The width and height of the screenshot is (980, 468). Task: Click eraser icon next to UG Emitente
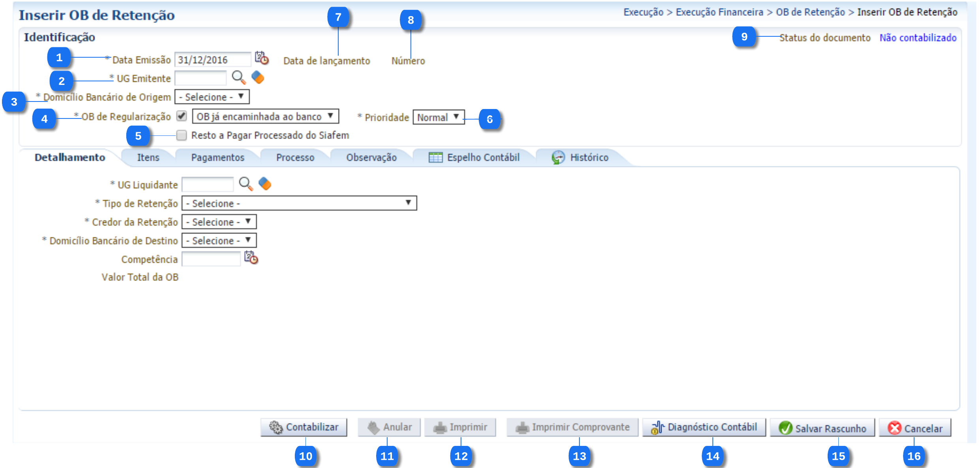(258, 77)
